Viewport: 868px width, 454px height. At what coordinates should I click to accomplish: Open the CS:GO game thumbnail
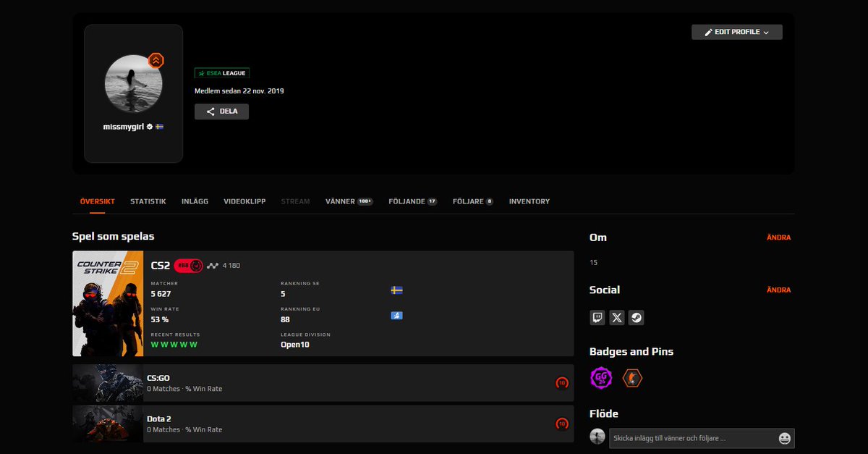click(x=108, y=383)
